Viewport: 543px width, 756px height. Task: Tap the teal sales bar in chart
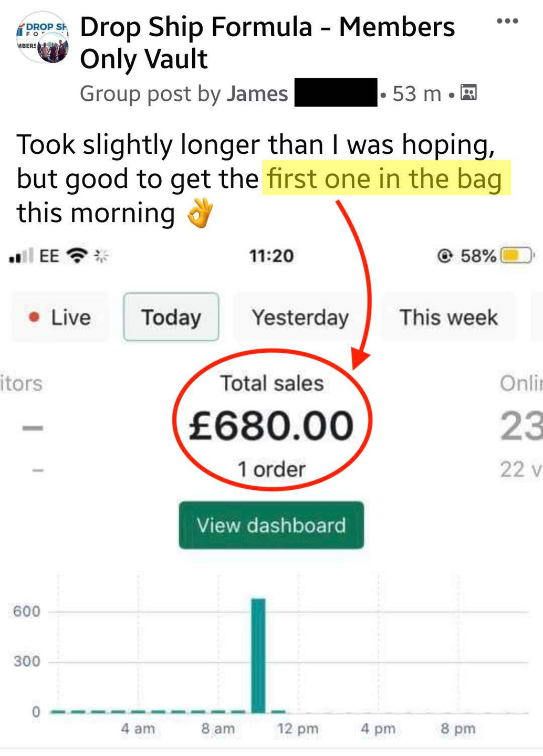tap(258, 655)
